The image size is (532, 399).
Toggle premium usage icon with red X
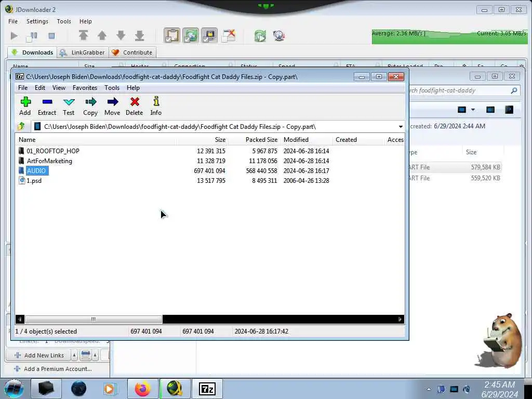click(x=229, y=35)
